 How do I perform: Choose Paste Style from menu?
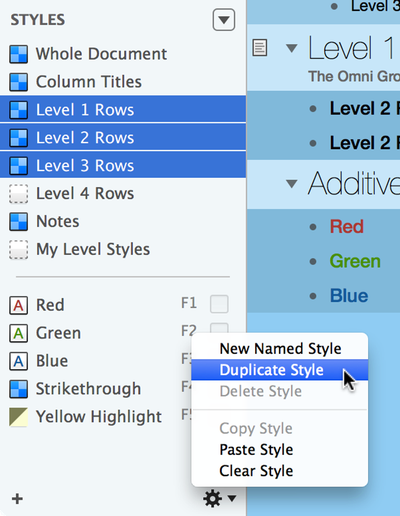coord(280,450)
